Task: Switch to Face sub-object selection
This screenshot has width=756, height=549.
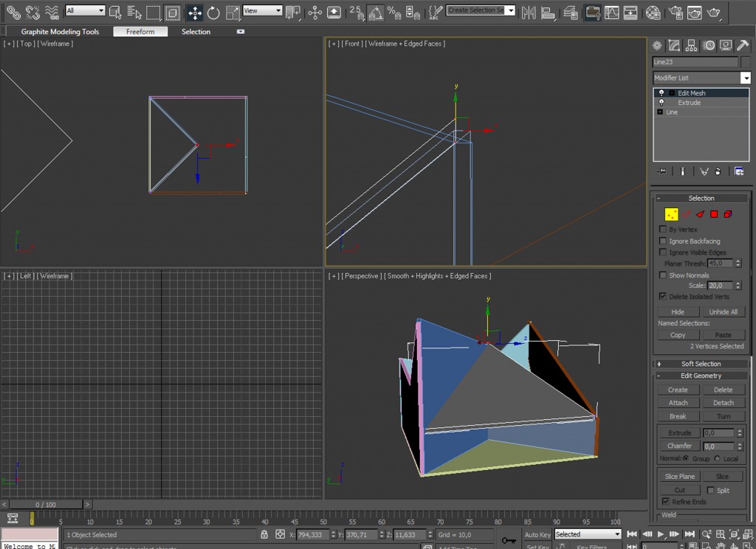Action: 700,214
